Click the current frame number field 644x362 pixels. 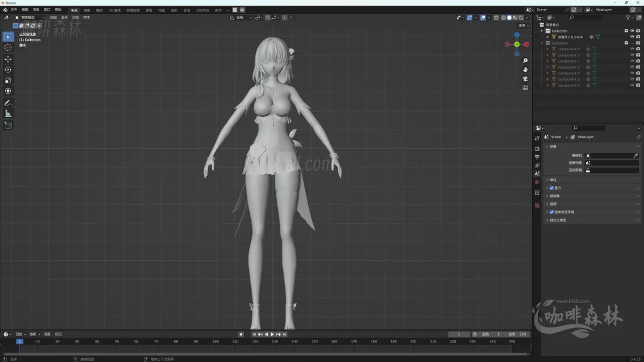[458, 334]
